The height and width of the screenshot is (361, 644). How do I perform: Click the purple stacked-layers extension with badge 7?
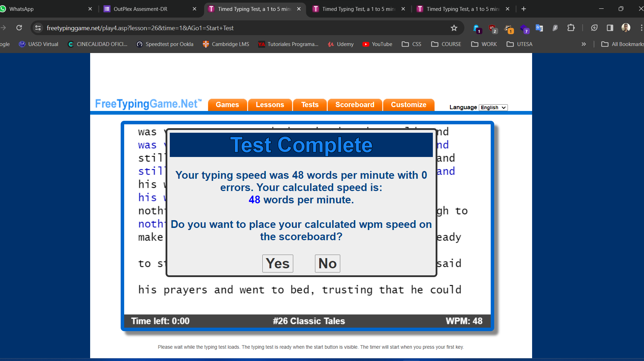pyautogui.click(x=524, y=28)
